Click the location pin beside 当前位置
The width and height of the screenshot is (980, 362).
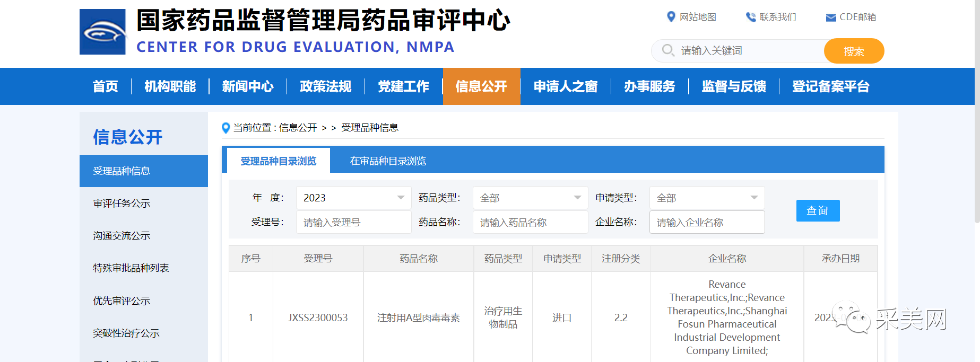tap(226, 128)
